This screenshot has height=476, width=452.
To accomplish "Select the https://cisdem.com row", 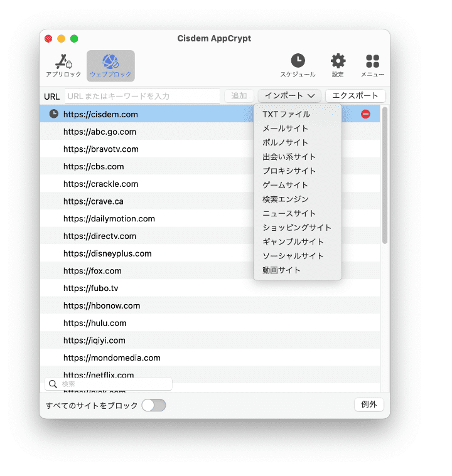I will pos(210,114).
